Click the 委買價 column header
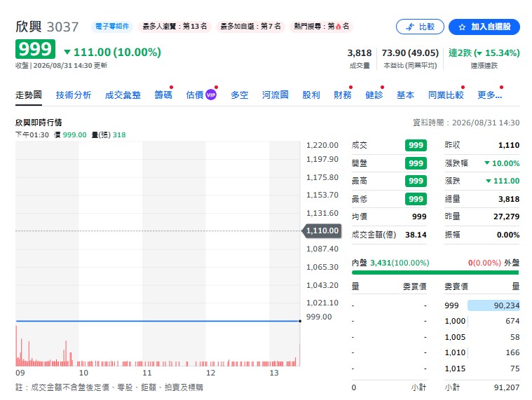The width and height of the screenshot is (532, 400). [415, 287]
